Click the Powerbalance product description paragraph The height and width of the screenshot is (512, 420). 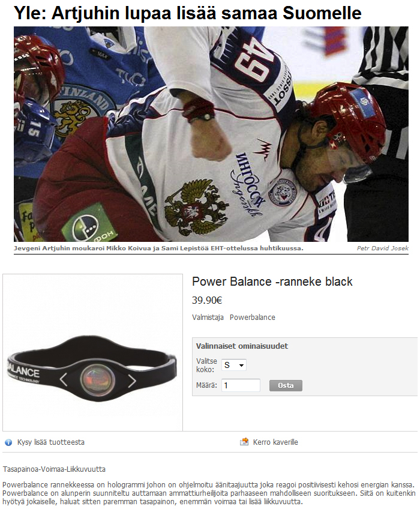[x=209, y=493]
